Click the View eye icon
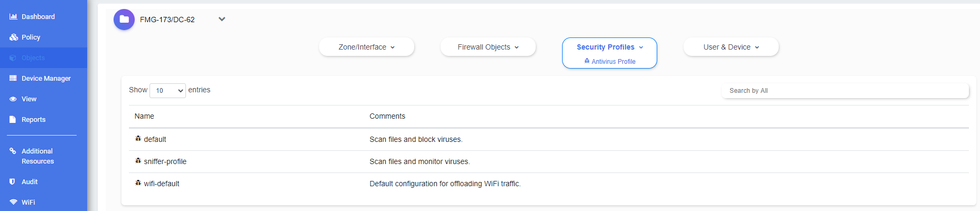The image size is (980, 211). (13, 99)
